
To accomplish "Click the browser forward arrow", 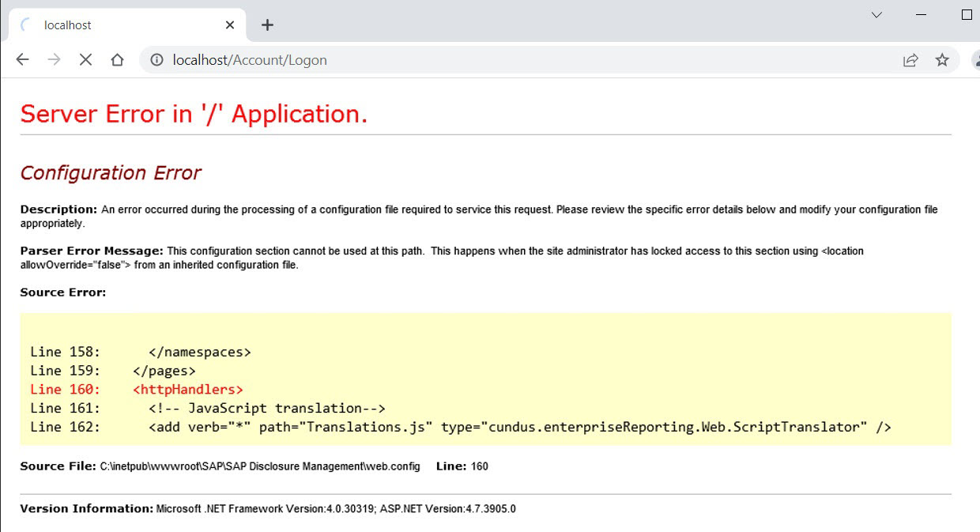I will [x=54, y=60].
